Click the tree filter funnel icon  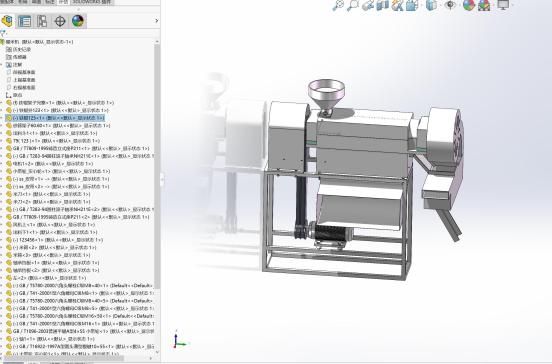click(3, 33)
